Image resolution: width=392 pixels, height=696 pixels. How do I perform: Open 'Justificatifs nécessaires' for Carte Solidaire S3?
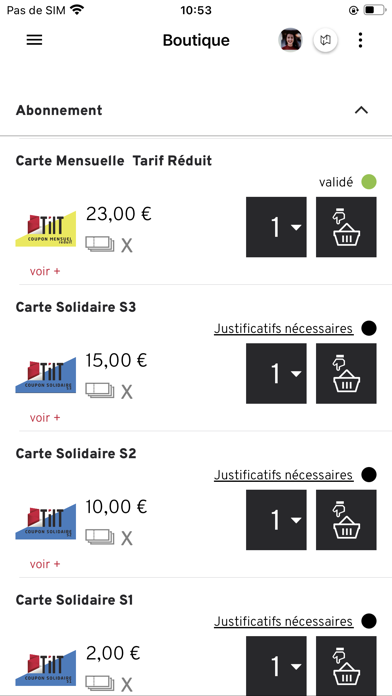pyautogui.click(x=284, y=329)
